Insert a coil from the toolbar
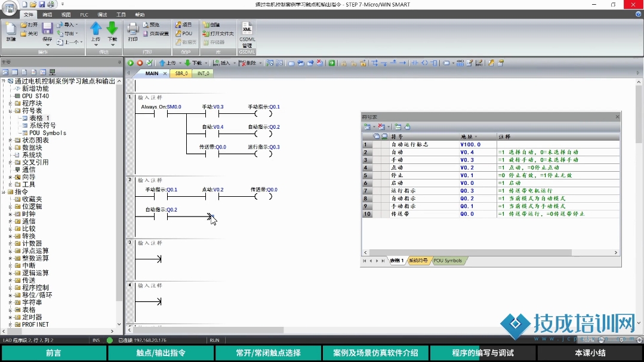644x362 pixels. (424, 63)
